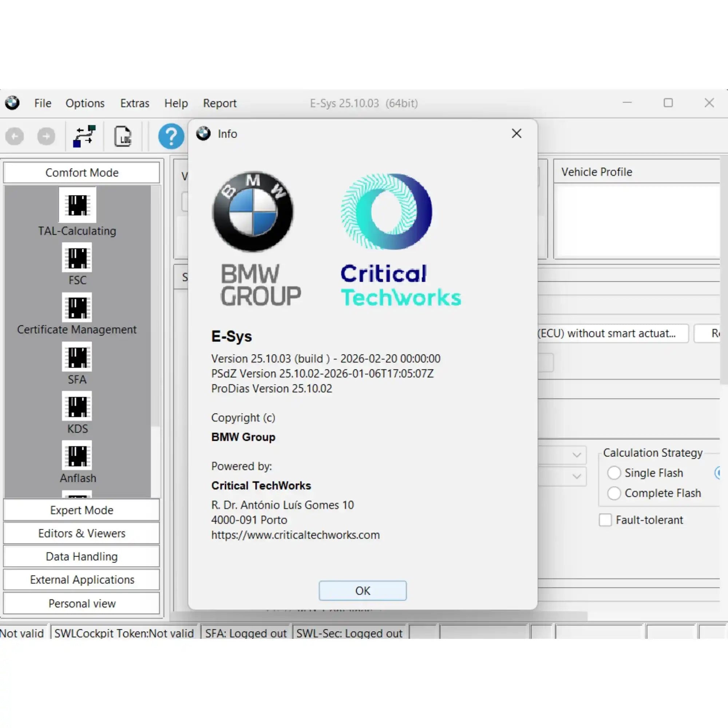Close the Info dialog with X

[517, 133]
